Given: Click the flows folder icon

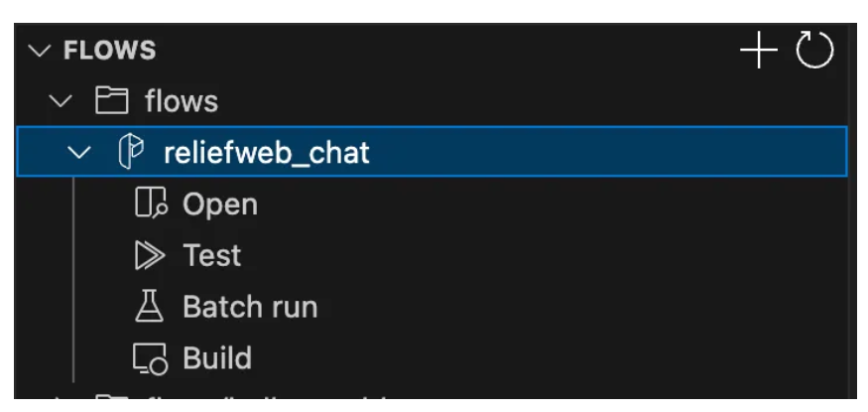Looking at the screenshot, I should point(112,101).
